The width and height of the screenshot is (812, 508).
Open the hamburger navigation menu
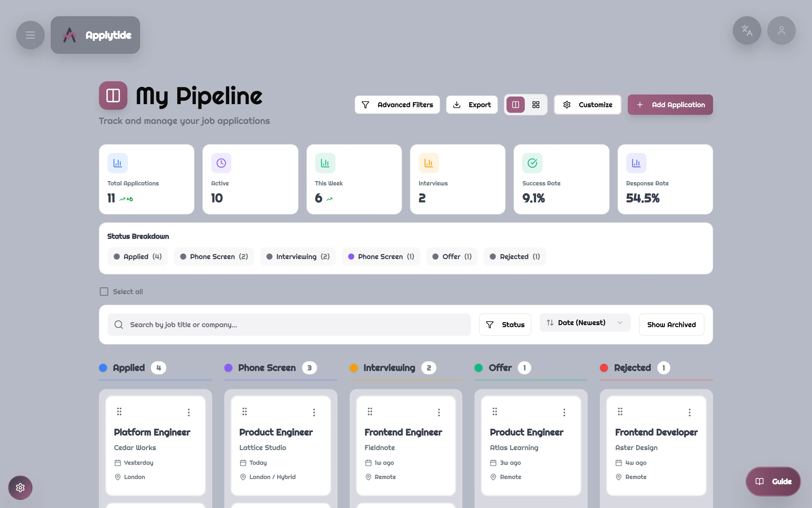(x=30, y=35)
